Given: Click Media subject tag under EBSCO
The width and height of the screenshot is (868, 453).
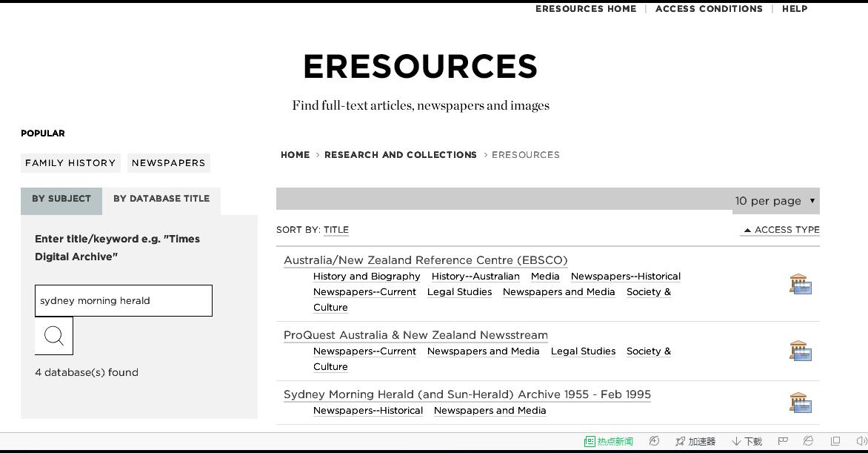Looking at the screenshot, I should [545, 276].
